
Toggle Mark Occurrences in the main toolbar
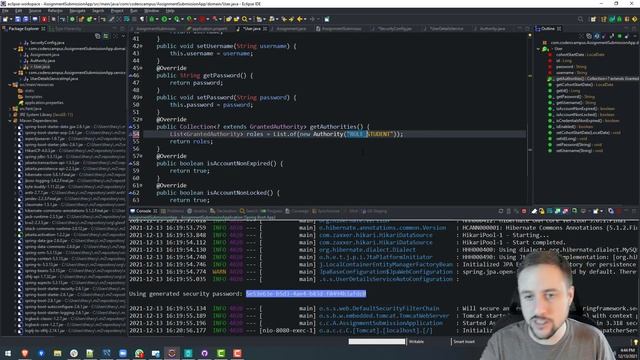pyautogui.click(x=111, y=19)
